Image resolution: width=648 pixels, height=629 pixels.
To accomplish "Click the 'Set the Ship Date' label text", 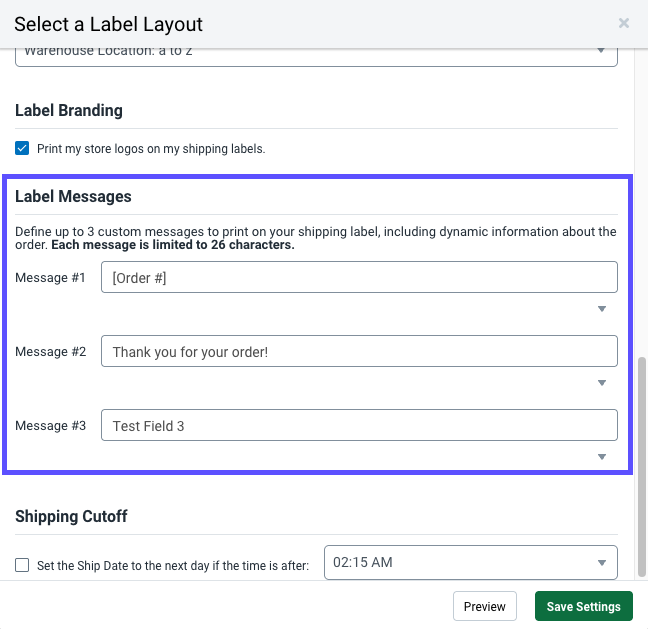I will click(173, 566).
